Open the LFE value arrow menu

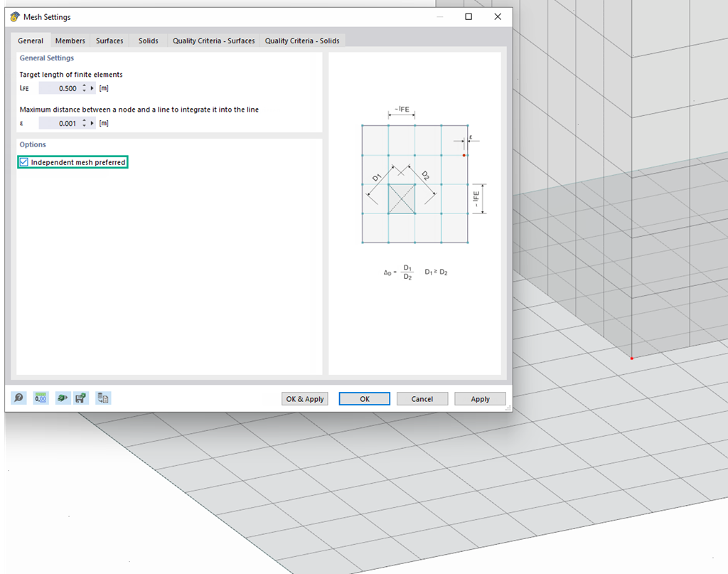coord(92,88)
